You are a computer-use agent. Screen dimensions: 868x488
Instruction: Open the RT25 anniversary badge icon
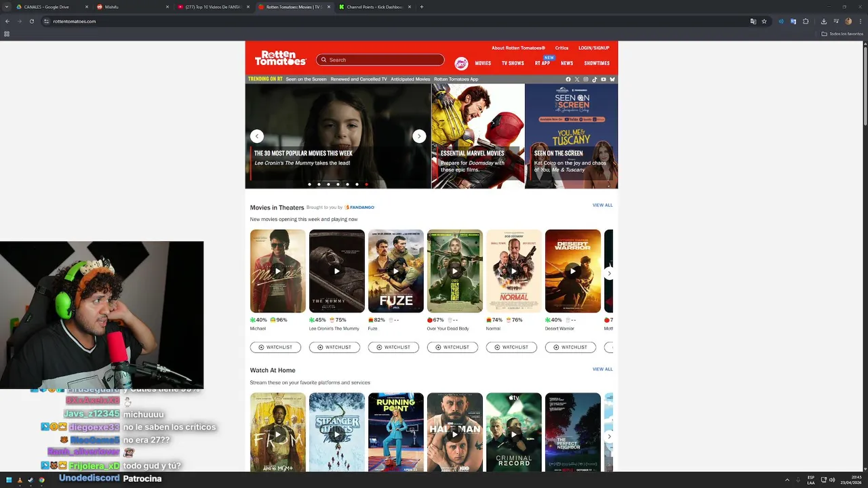461,63
